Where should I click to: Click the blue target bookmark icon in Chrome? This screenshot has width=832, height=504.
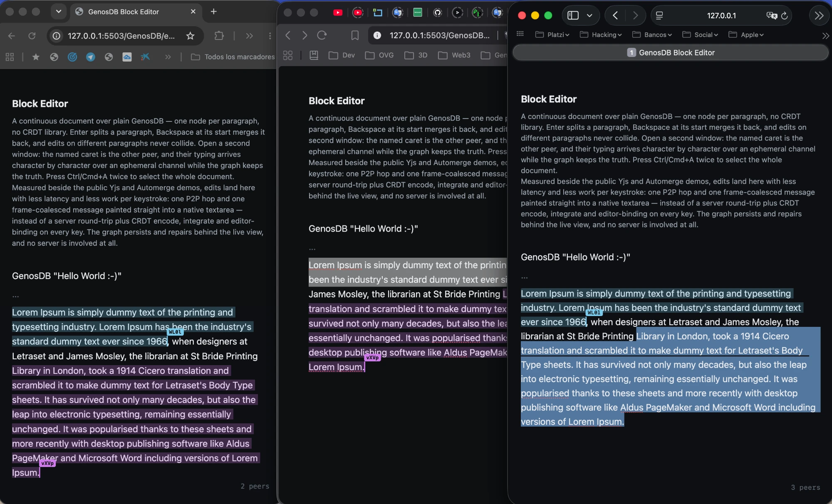tap(72, 57)
